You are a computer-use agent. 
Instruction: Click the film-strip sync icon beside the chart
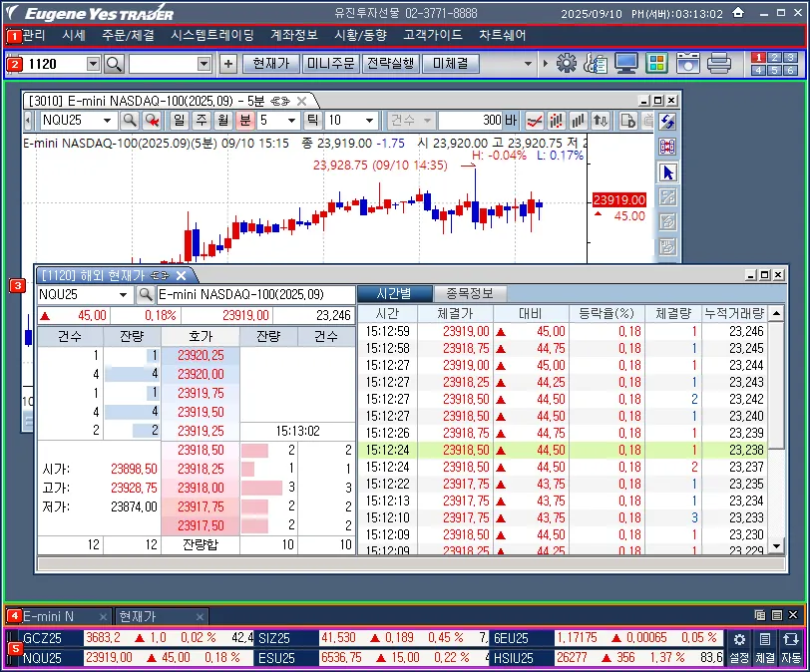[667, 148]
